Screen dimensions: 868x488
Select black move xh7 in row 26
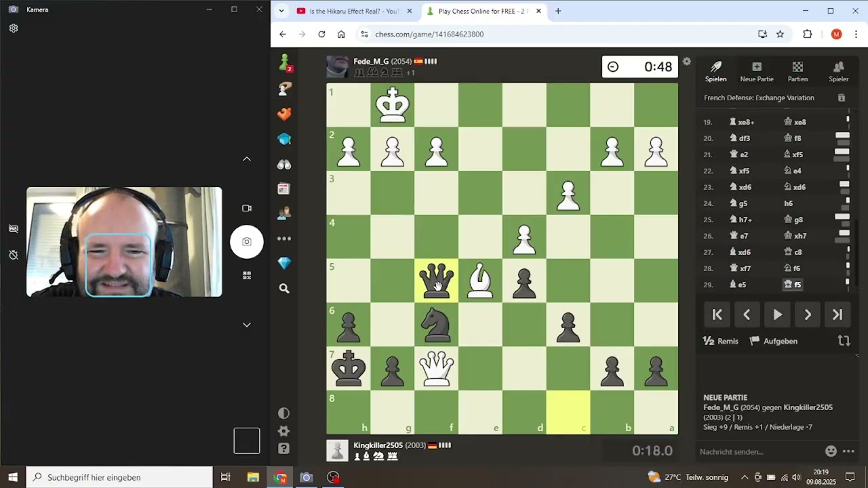click(x=795, y=236)
